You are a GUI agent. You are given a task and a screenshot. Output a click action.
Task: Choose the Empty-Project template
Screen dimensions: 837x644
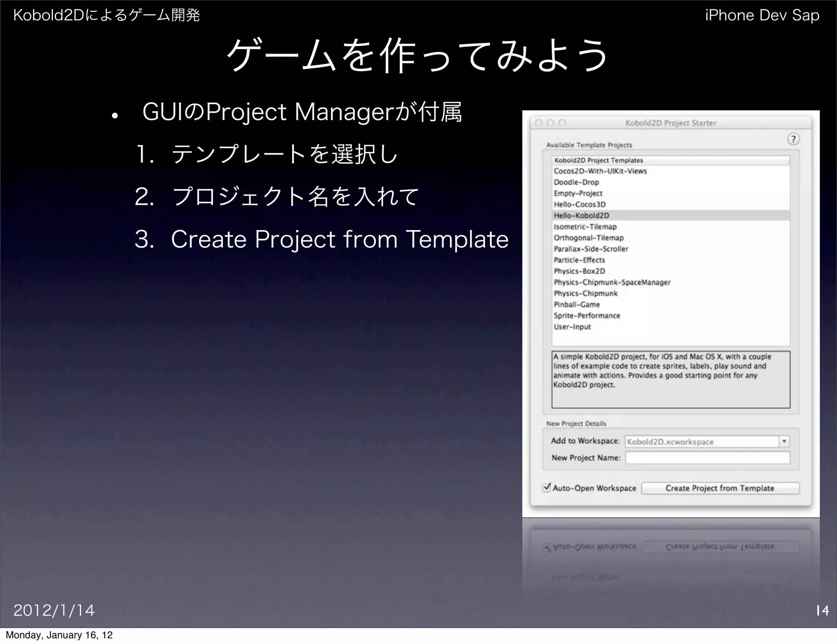(x=578, y=193)
